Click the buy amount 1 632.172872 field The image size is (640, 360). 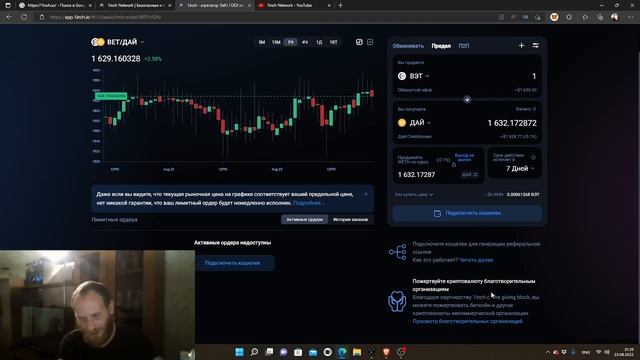pos(512,123)
